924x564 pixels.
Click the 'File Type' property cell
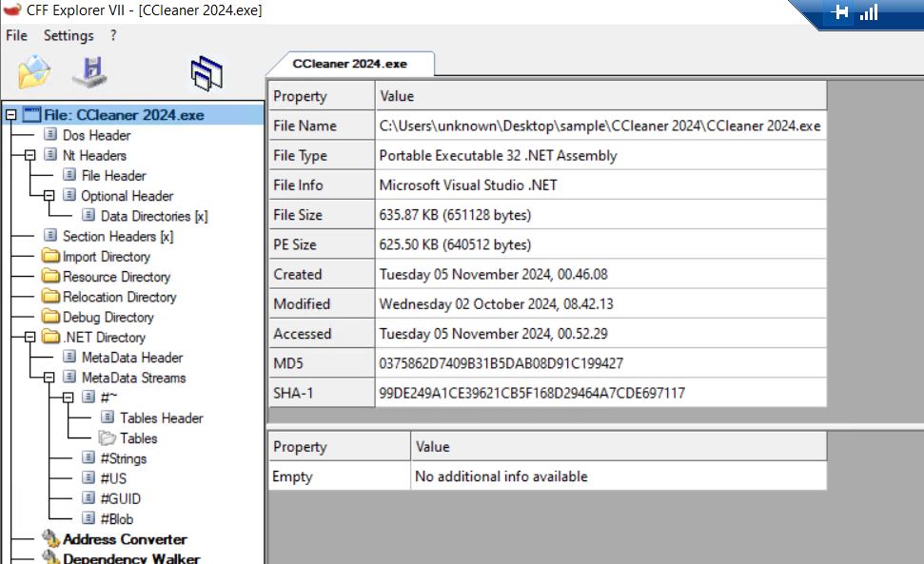pos(322,155)
